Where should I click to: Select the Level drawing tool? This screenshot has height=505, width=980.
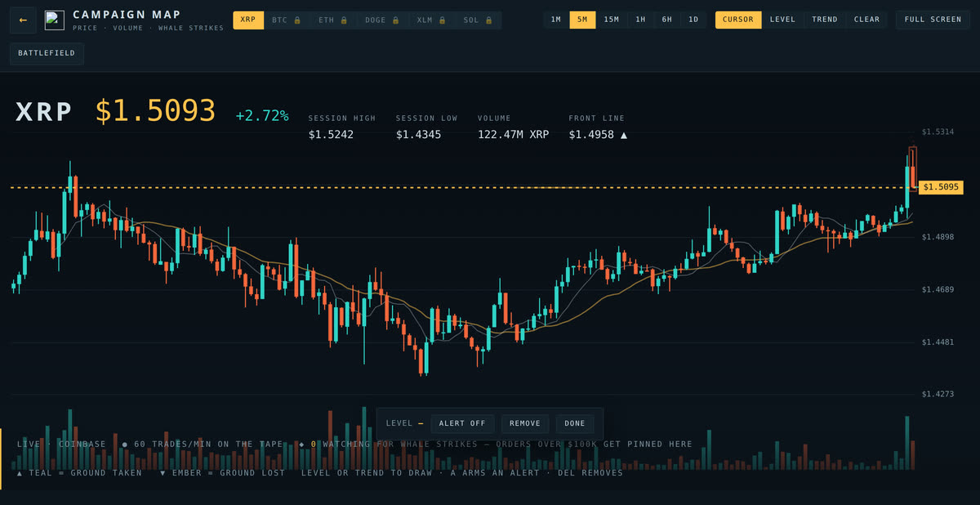782,20
